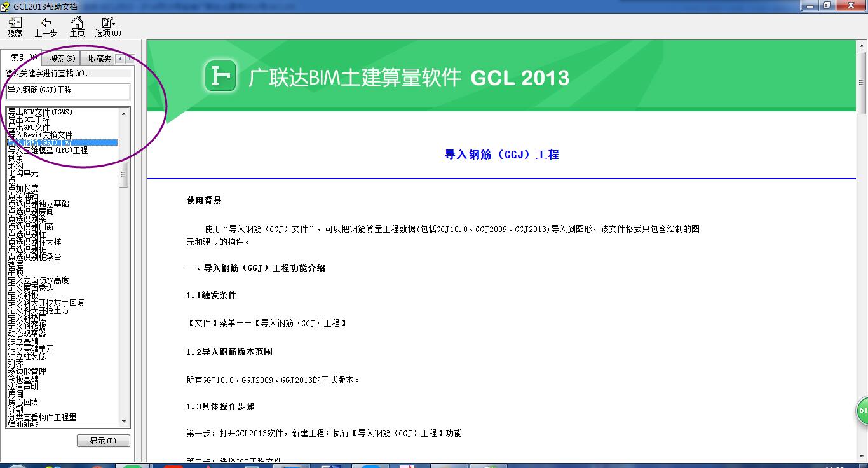Select index entry 独立柱装修
The width and height of the screenshot is (868, 468).
[x=27, y=356]
